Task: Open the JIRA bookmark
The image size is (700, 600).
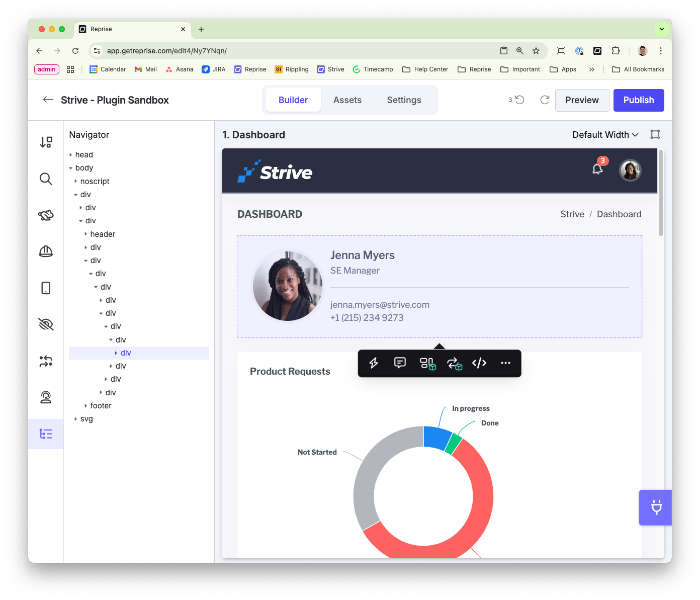Action: [x=213, y=69]
